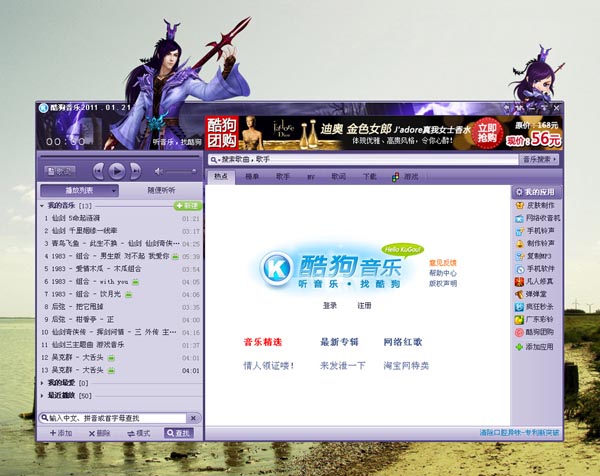Click green MV icon on song 4 对不起 我爱你

tap(175, 257)
